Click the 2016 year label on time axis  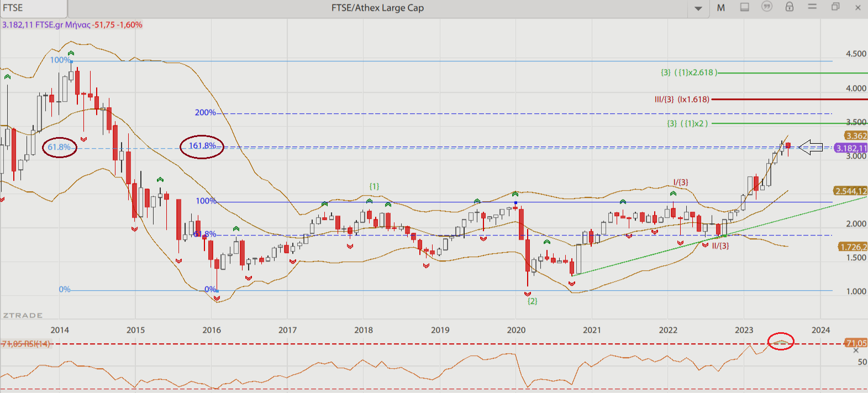point(212,330)
